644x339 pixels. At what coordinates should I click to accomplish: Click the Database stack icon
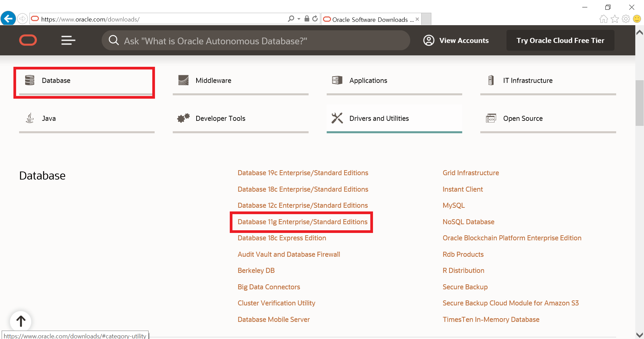(x=30, y=80)
